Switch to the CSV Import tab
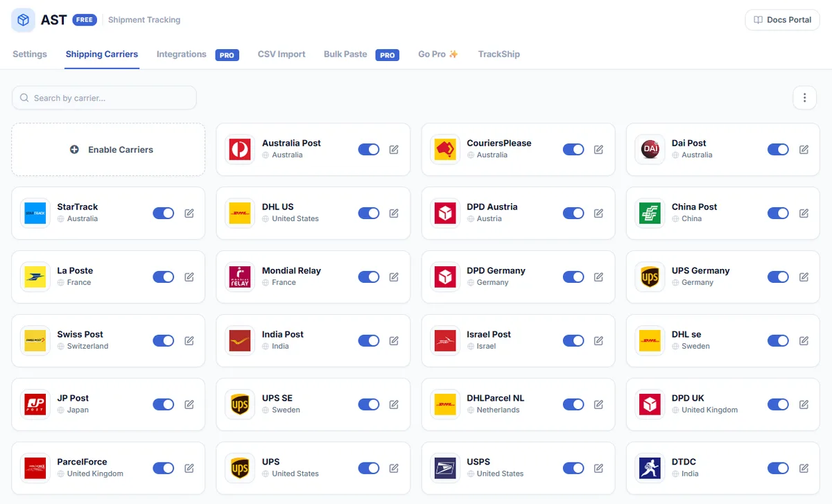Image resolution: width=832 pixels, height=504 pixels. (x=281, y=54)
